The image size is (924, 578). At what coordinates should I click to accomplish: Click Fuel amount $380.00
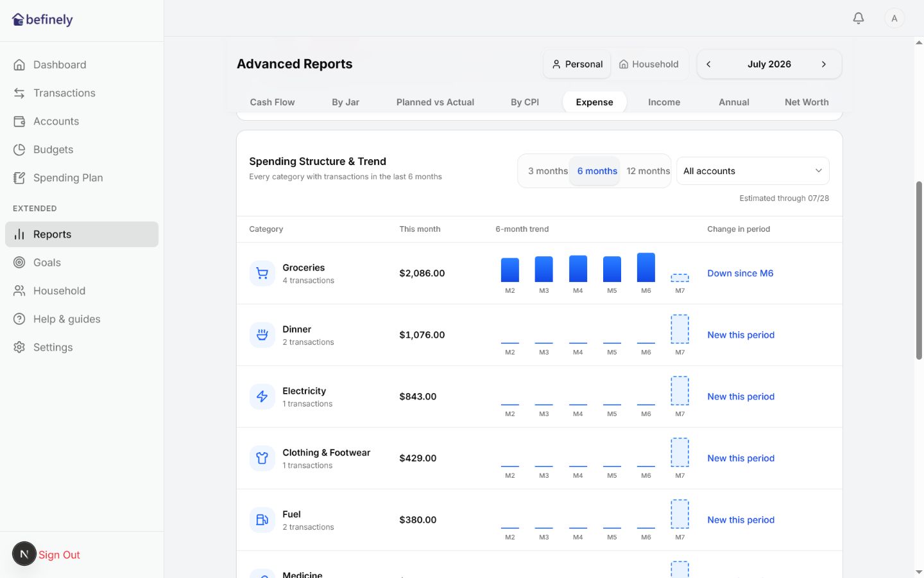(x=418, y=520)
